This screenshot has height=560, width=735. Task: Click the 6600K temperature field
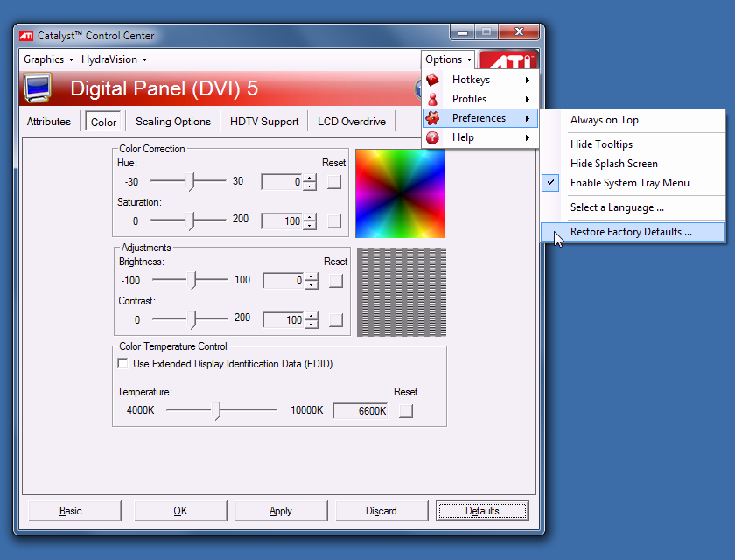(360, 411)
